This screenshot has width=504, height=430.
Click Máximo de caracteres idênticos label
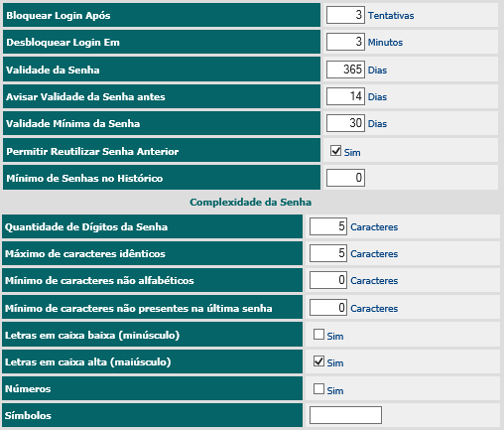(x=85, y=253)
